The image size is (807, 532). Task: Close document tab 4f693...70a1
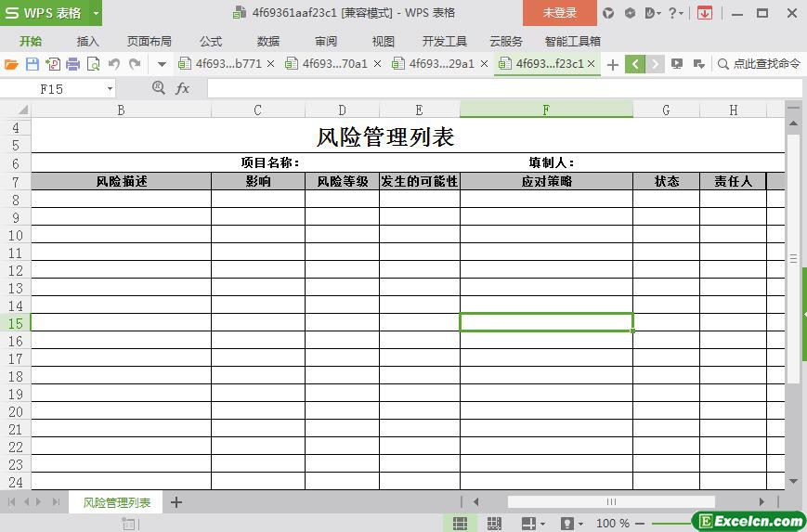pos(377,64)
